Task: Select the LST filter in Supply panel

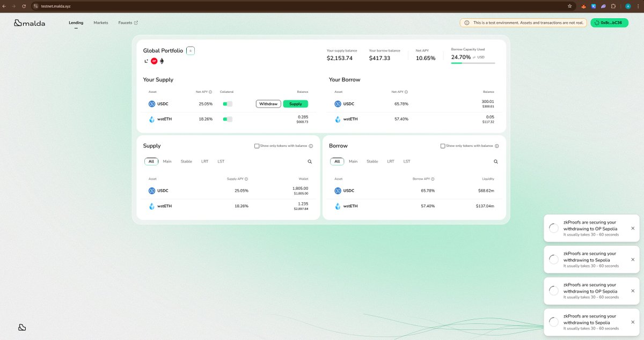Action: point(221,161)
